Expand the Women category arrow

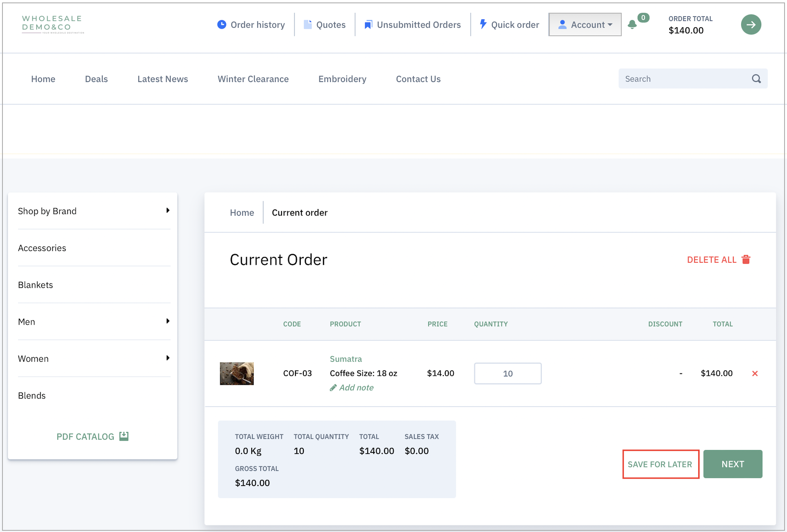pos(168,358)
